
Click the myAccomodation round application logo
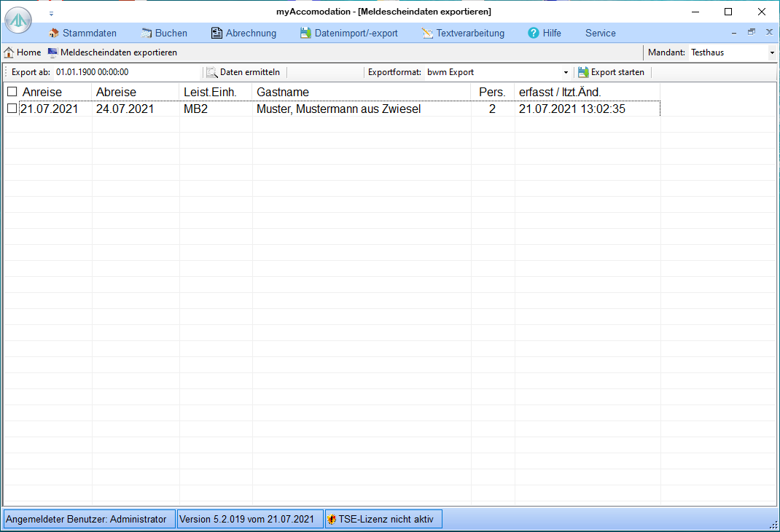coord(18,20)
